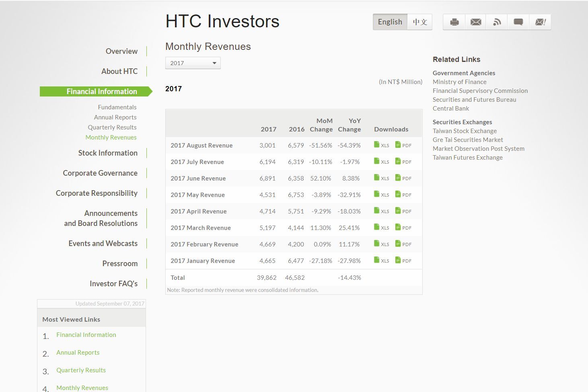Open Taiwan Stock Exchange link
The height and width of the screenshot is (392, 588).
[465, 131]
